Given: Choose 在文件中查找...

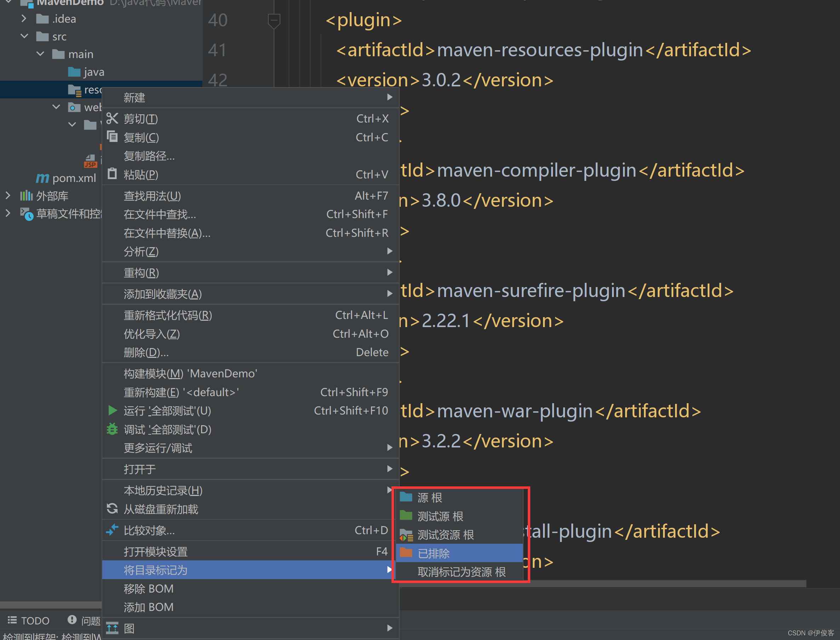Looking at the screenshot, I should [251, 214].
